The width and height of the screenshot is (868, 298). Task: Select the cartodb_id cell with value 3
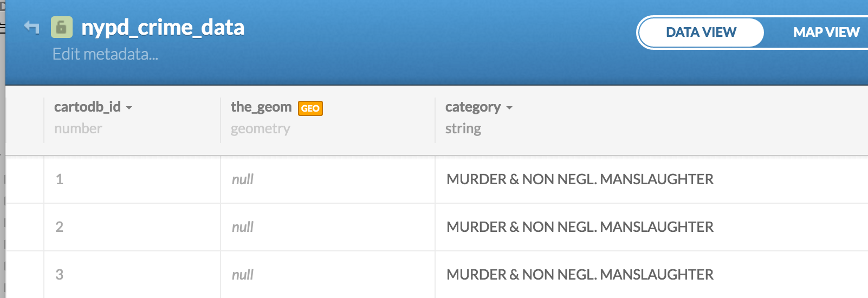[x=132, y=275]
